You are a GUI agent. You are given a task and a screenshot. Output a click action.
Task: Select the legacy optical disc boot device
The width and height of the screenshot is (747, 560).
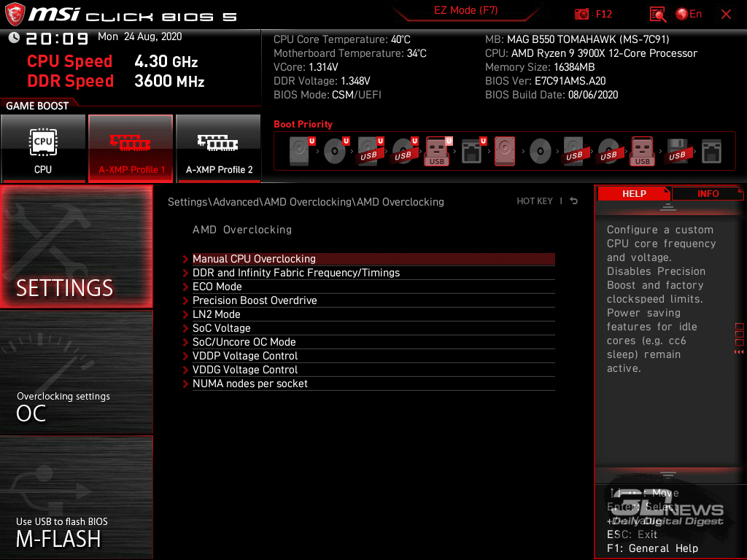(x=541, y=151)
